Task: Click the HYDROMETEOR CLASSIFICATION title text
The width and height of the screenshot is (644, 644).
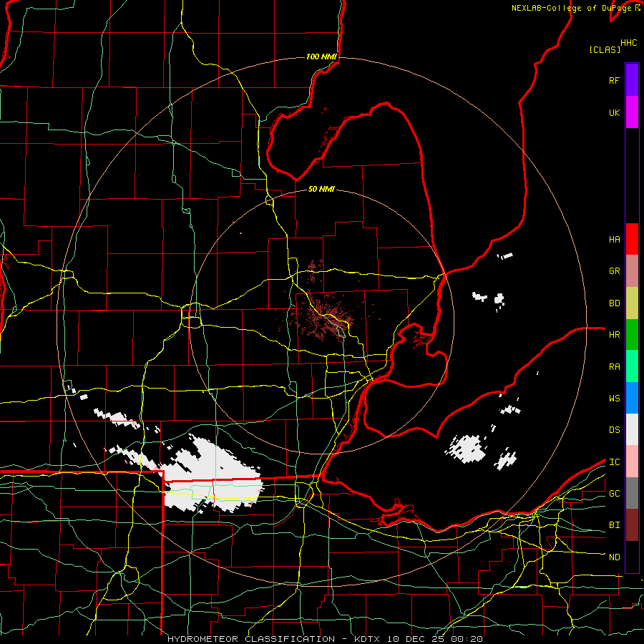Action: click(x=251, y=639)
